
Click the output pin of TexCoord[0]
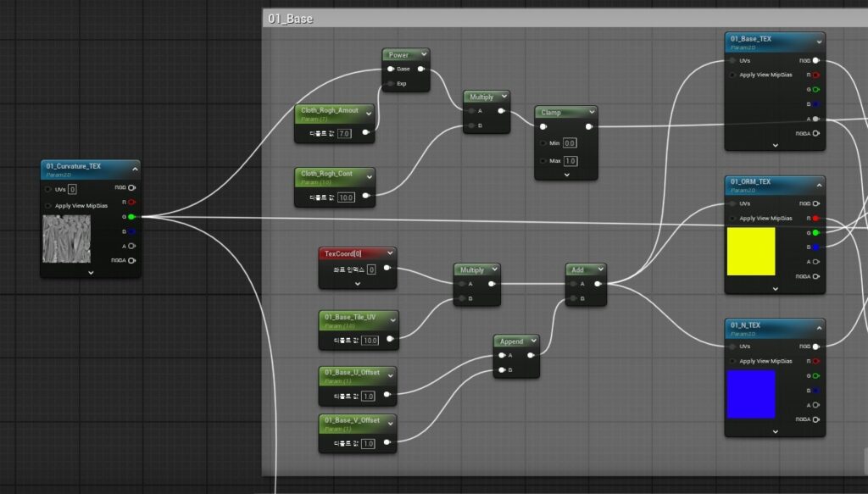click(387, 268)
